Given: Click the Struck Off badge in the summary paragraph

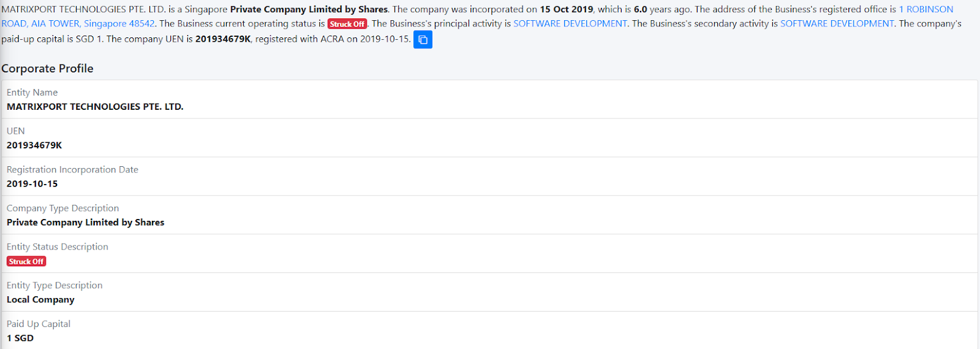Looking at the screenshot, I should pos(347,24).
